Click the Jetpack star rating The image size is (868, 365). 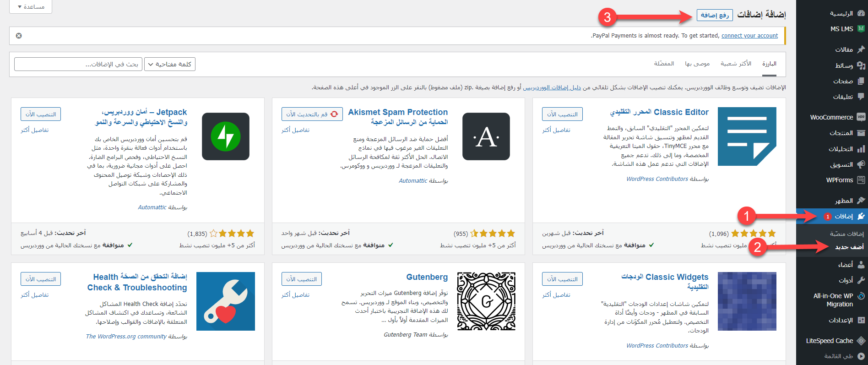[232, 234]
